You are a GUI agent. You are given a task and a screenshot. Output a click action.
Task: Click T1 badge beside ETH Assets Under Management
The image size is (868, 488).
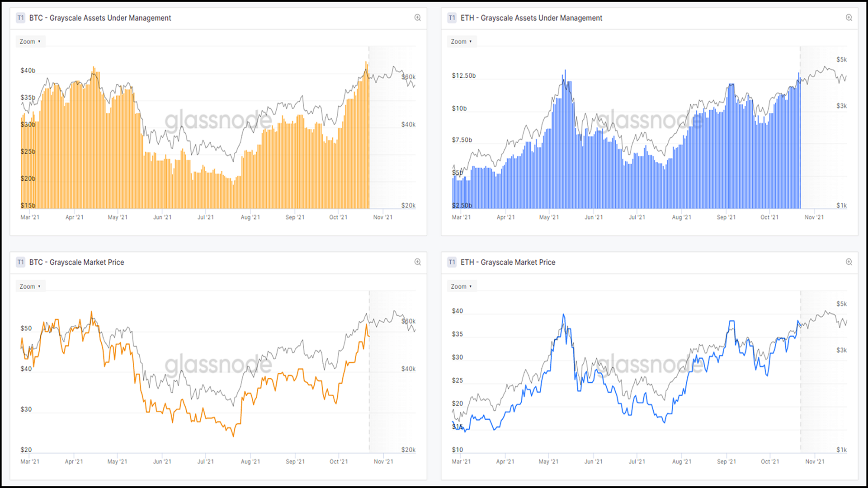click(x=452, y=18)
